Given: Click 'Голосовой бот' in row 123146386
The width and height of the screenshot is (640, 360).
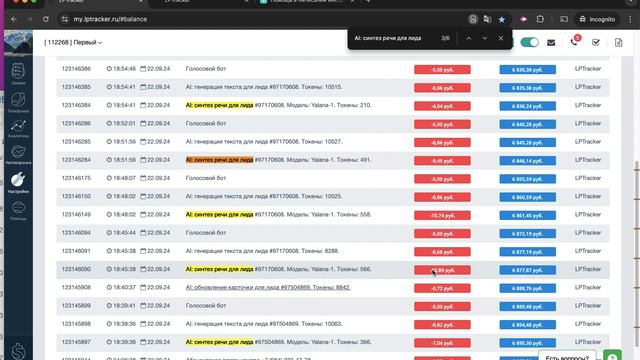Looking at the screenshot, I should click(206, 69).
